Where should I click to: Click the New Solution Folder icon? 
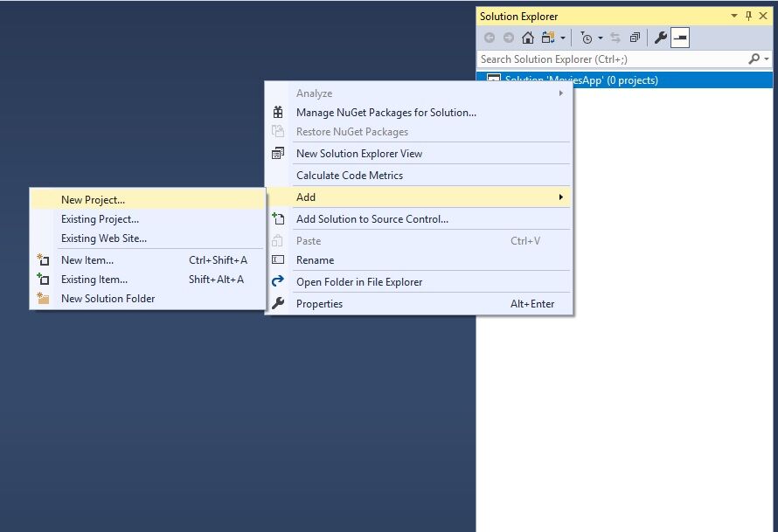pos(42,298)
